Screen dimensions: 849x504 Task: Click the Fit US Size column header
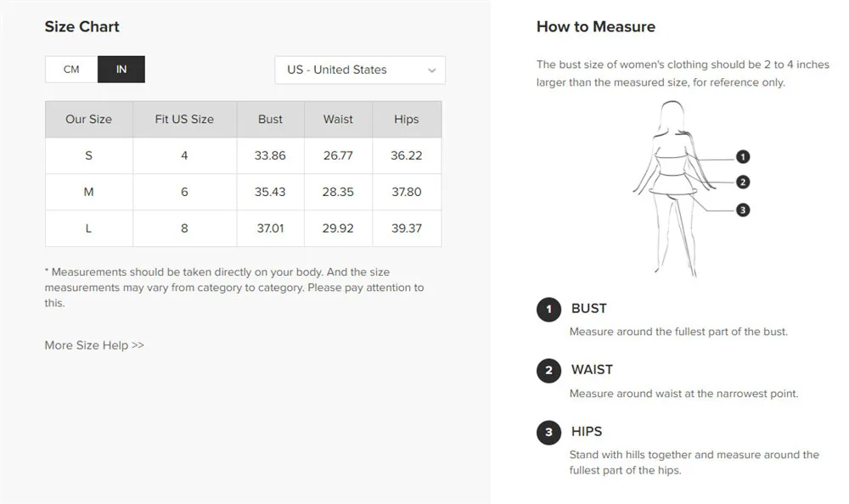pyautogui.click(x=184, y=119)
